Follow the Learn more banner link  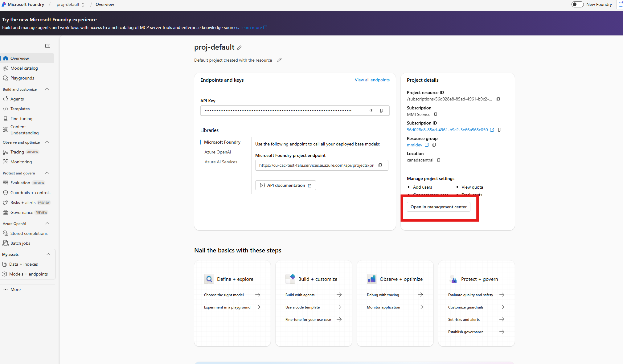pos(254,27)
